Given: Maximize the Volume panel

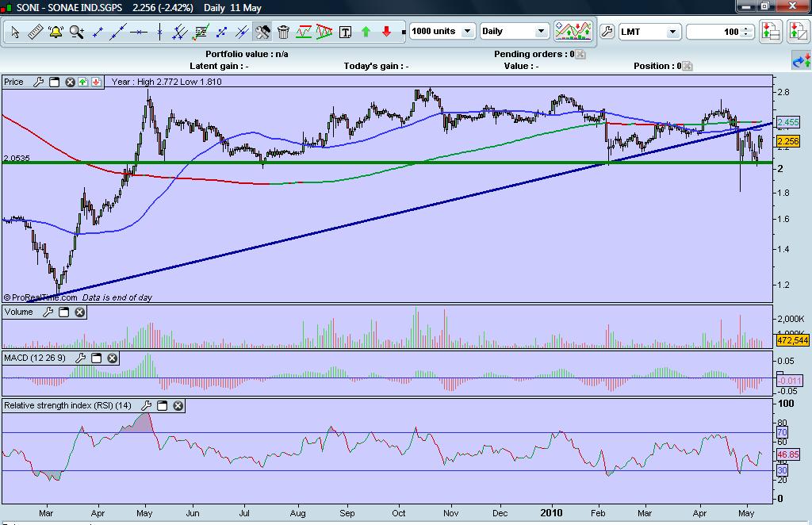Looking at the screenshot, I should click(63, 312).
